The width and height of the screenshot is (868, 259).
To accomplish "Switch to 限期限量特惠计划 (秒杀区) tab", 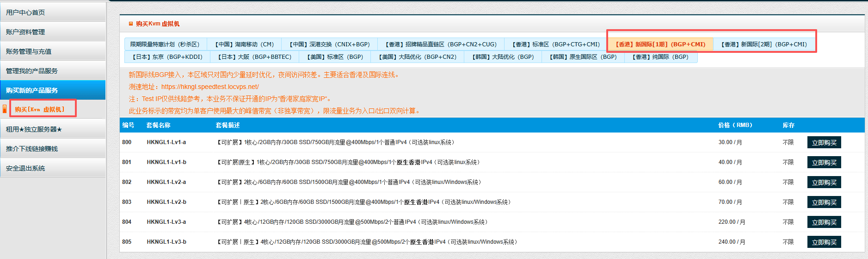I will [165, 44].
